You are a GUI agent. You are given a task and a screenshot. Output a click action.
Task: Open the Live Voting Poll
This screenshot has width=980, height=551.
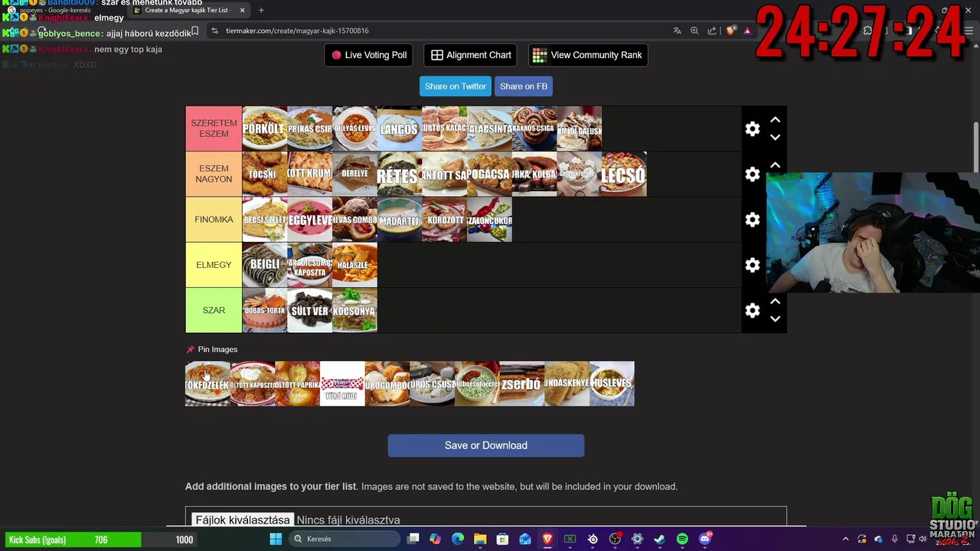click(369, 55)
